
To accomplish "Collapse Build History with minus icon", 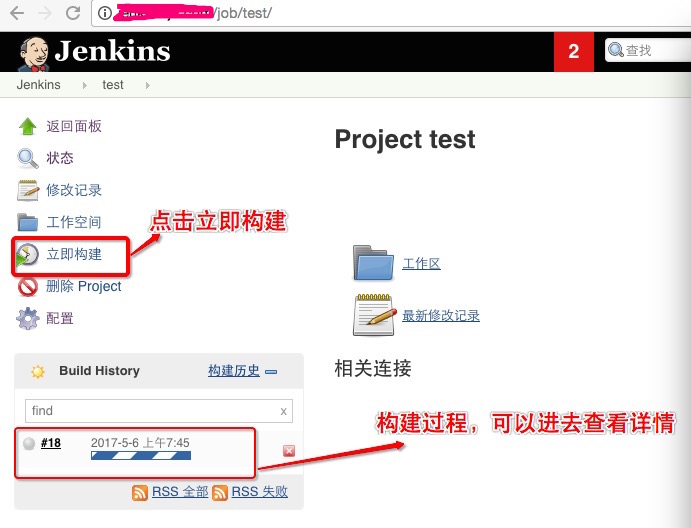I will tap(271, 372).
